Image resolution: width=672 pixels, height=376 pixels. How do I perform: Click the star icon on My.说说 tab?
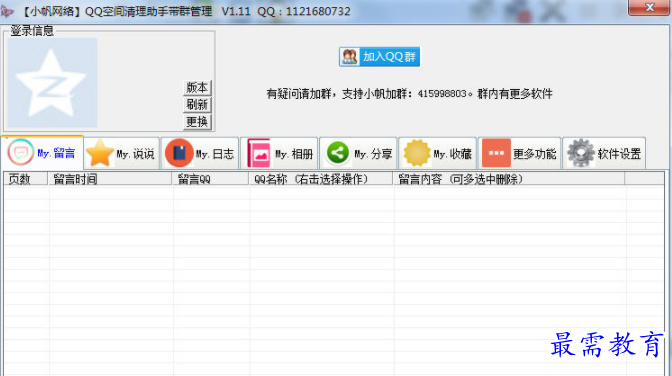pyautogui.click(x=99, y=153)
